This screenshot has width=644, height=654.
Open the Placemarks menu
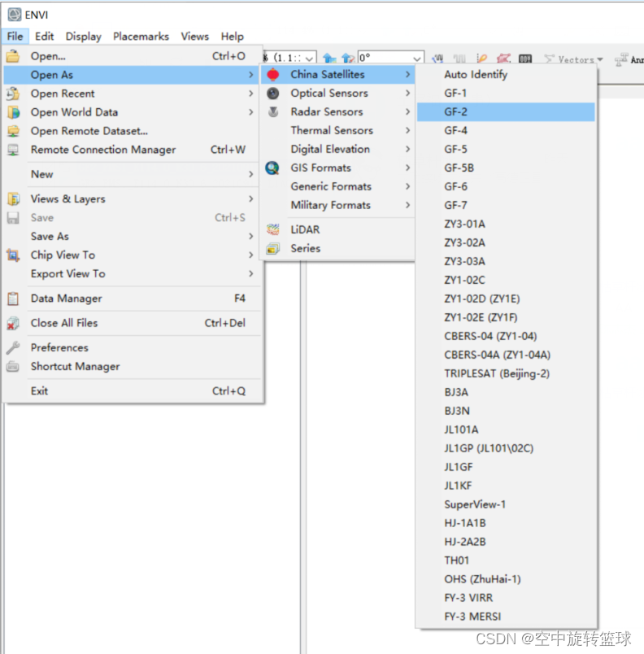click(x=141, y=37)
